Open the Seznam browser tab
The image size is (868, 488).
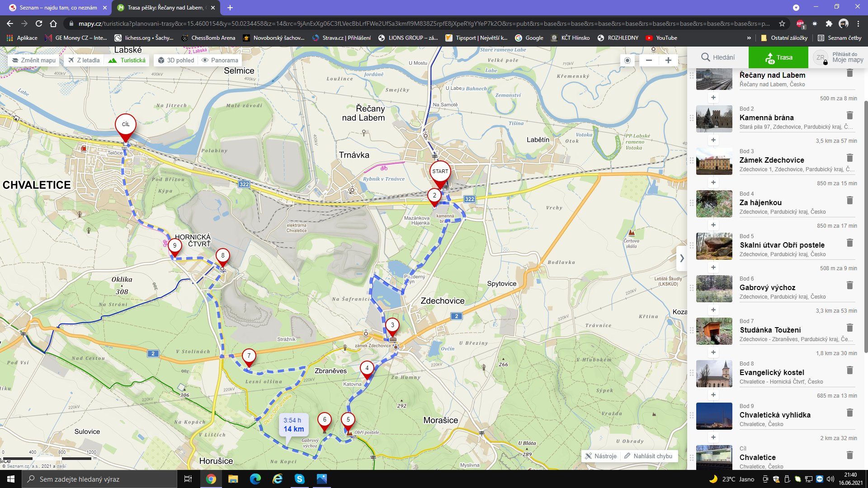(x=58, y=8)
